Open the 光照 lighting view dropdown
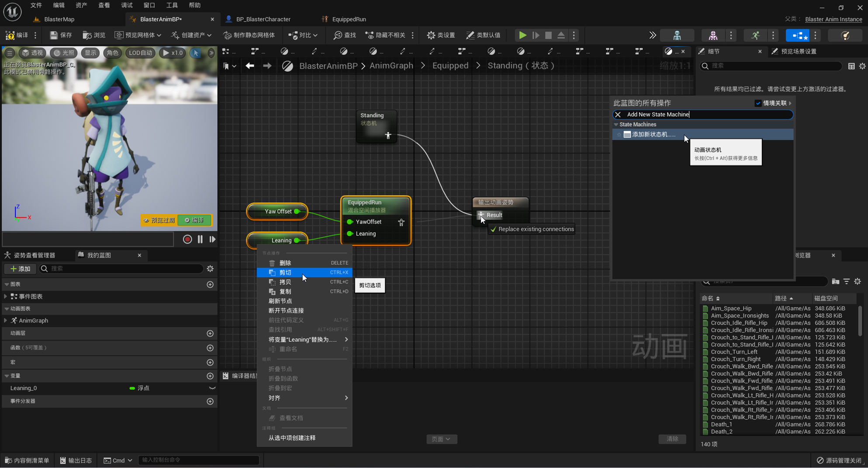This screenshot has height=468, width=868. pyautogui.click(x=64, y=53)
